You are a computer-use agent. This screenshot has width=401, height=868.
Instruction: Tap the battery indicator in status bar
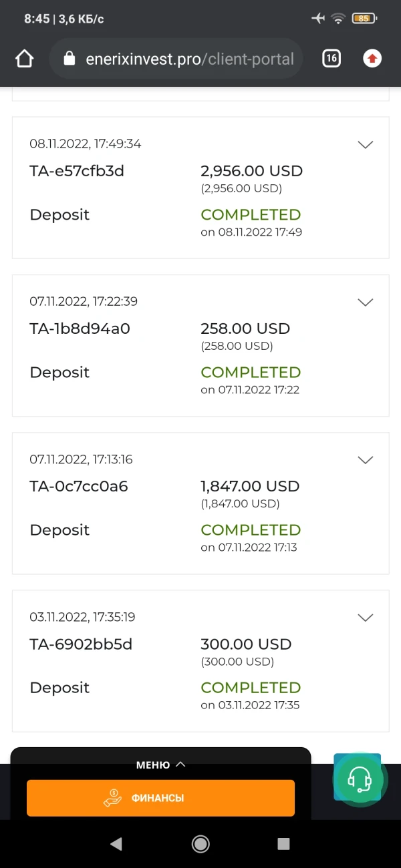364,19
